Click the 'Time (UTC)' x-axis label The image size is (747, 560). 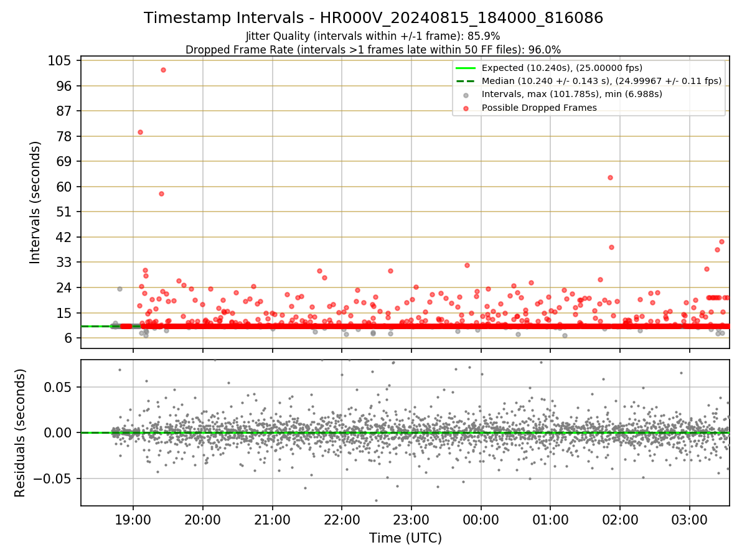click(405, 538)
